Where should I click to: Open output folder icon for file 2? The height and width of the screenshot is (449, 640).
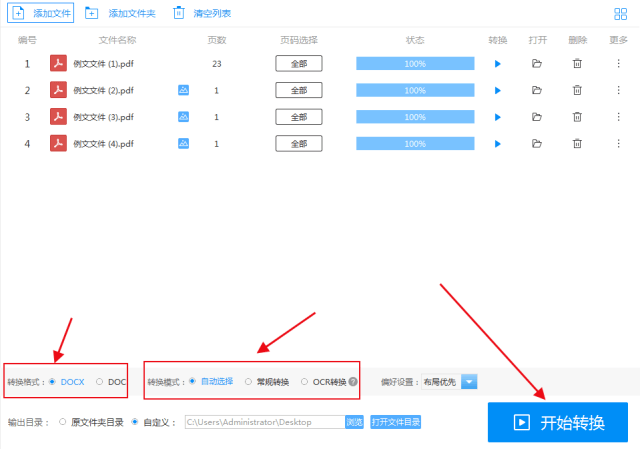[x=537, y=90]
